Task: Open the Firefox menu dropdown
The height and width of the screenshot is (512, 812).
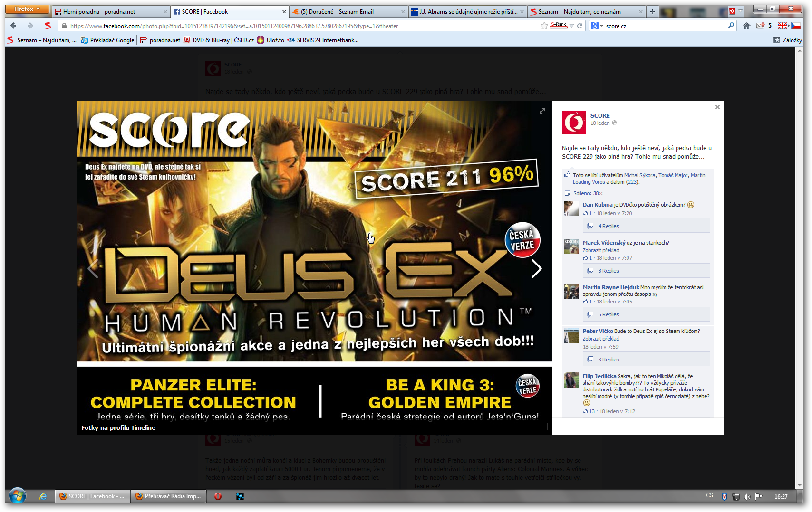Action: click(x=27, y=9)
